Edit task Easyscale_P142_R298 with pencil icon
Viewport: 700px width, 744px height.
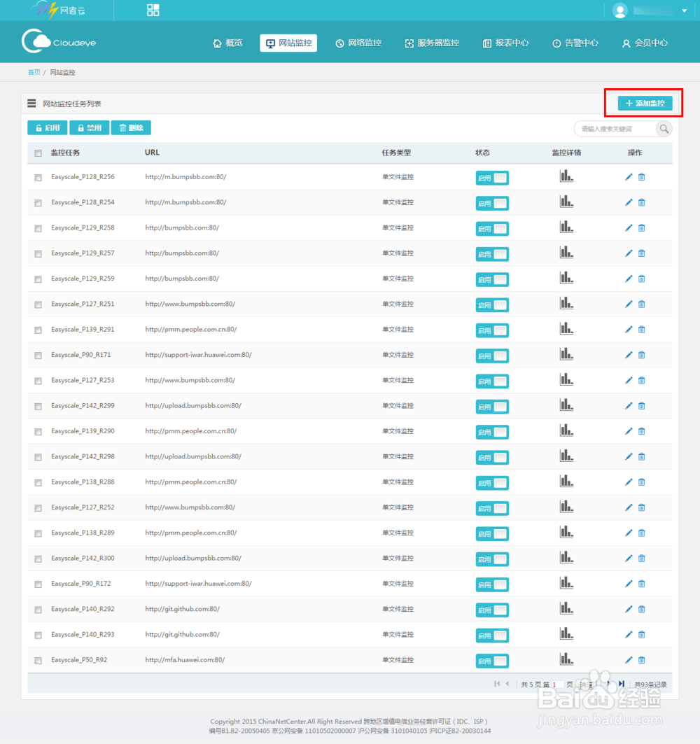point(629,456)
